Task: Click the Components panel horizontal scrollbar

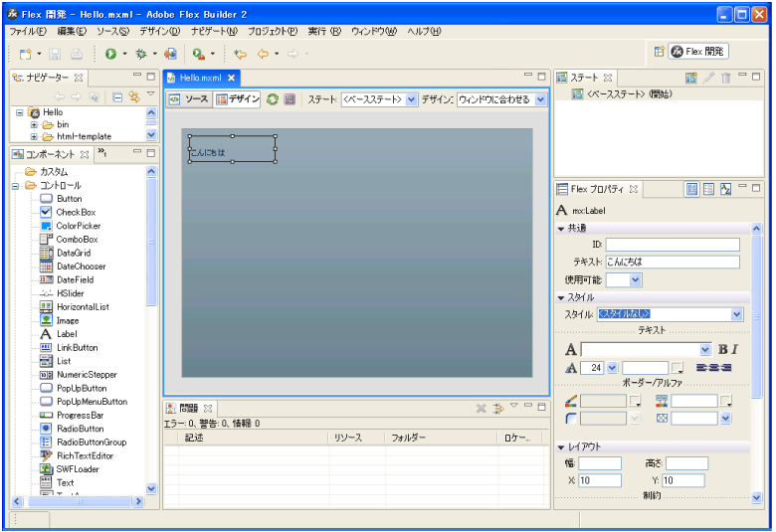Action: click(x=79, y=501)
